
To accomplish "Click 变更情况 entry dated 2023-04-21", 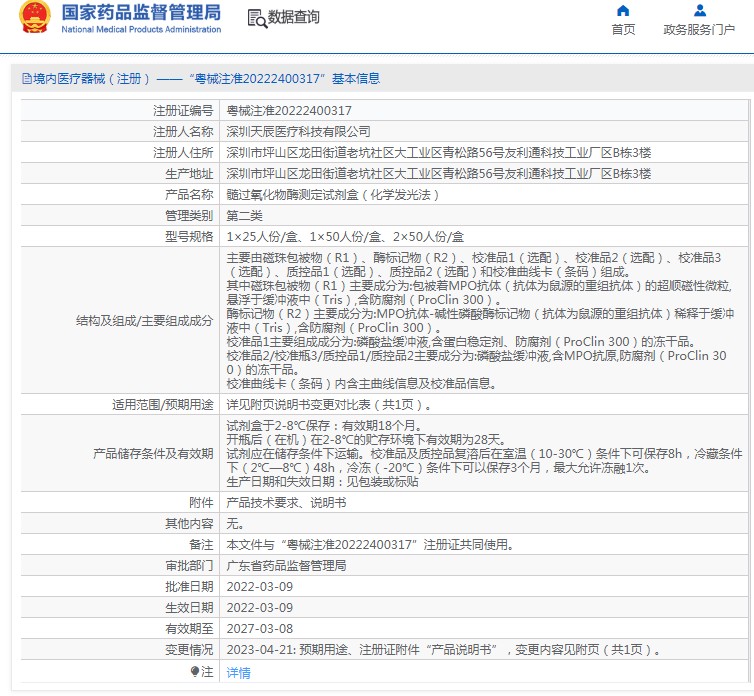I will (443, 650).
